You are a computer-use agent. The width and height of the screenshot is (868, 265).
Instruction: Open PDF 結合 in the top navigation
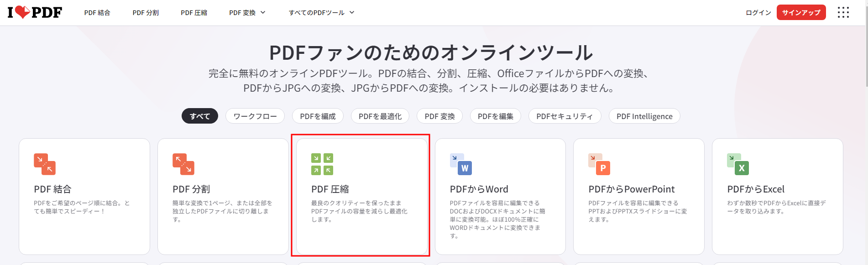point(97,13)
